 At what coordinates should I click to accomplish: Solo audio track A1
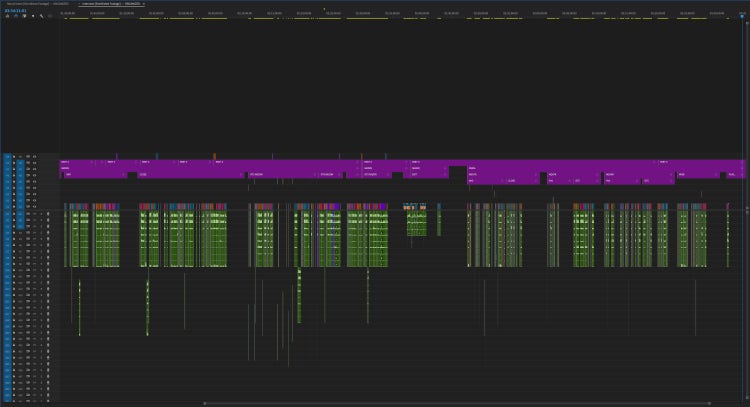coord(41,214)
